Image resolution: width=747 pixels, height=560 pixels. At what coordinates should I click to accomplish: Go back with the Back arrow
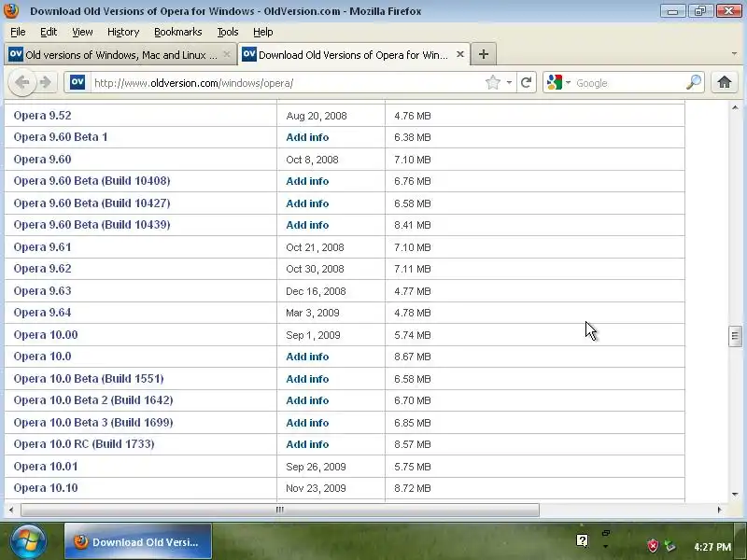22,82
